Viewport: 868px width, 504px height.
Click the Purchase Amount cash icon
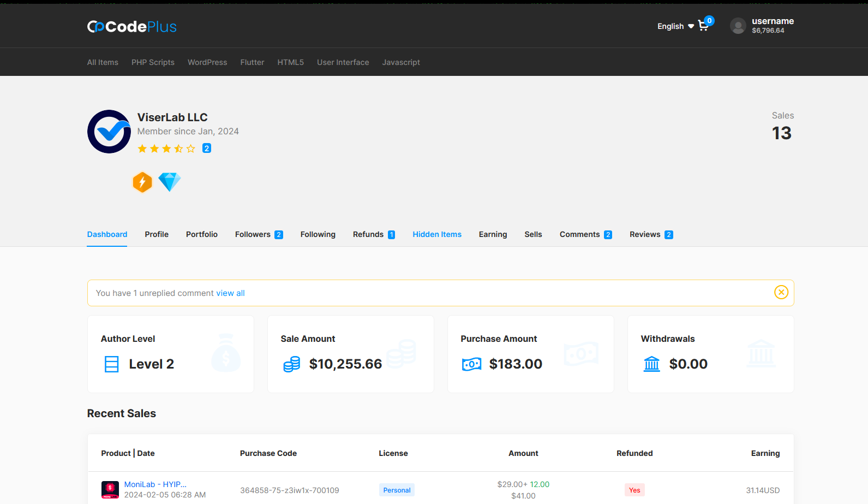(x=471, y=364)
